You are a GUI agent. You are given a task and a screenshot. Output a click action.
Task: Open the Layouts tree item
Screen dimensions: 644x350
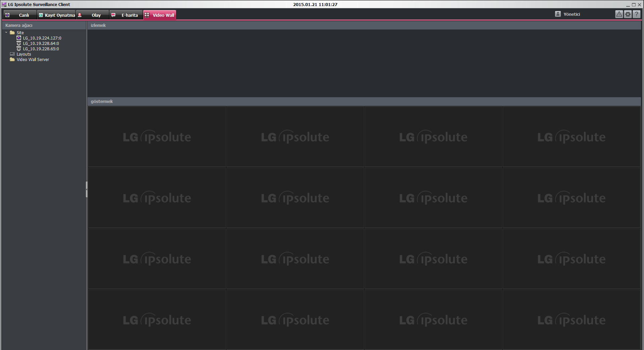(x=24, y=54)
